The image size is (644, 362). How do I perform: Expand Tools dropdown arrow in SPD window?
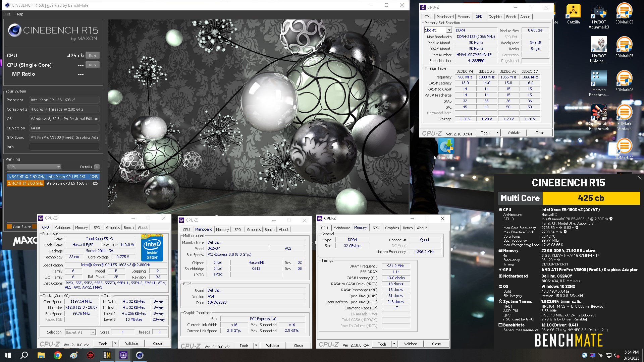(x=497, y=133)
